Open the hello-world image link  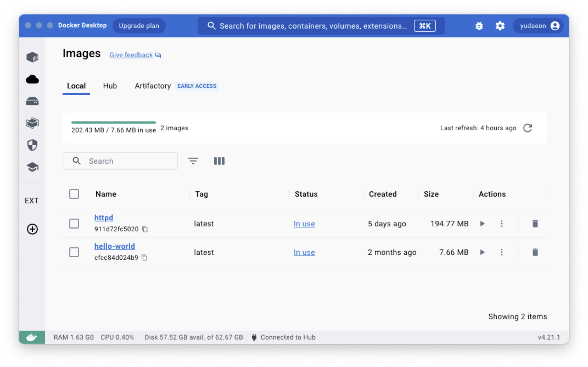pyautogui.click(x=115, y=246)
